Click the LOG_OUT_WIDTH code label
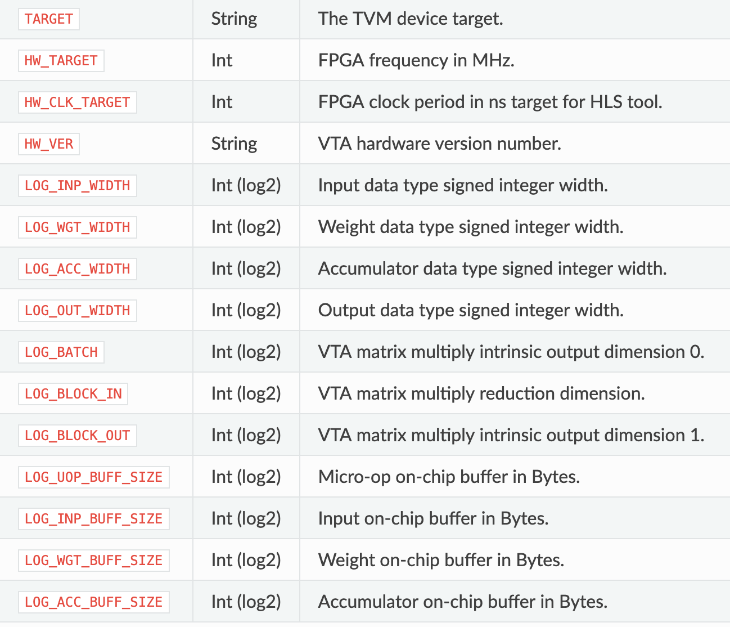The height and width of the screenshot is (627, 730). 77,310
